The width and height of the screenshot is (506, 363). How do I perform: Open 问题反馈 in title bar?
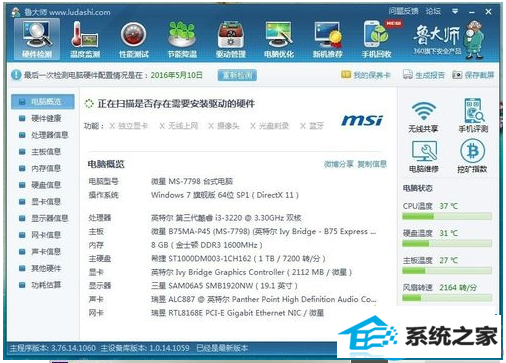403,11
